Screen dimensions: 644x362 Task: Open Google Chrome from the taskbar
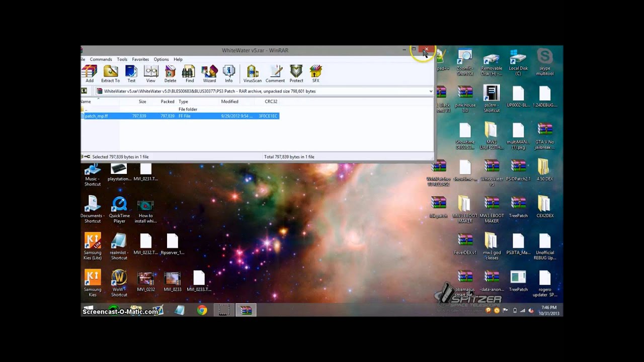[202, 310]
